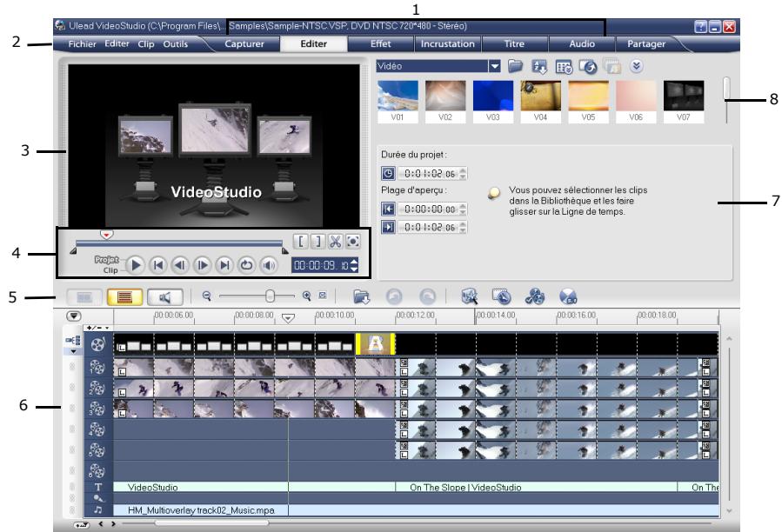Adjust the preview range start stepper
782x532 pixels.
[x=463, y=209]
